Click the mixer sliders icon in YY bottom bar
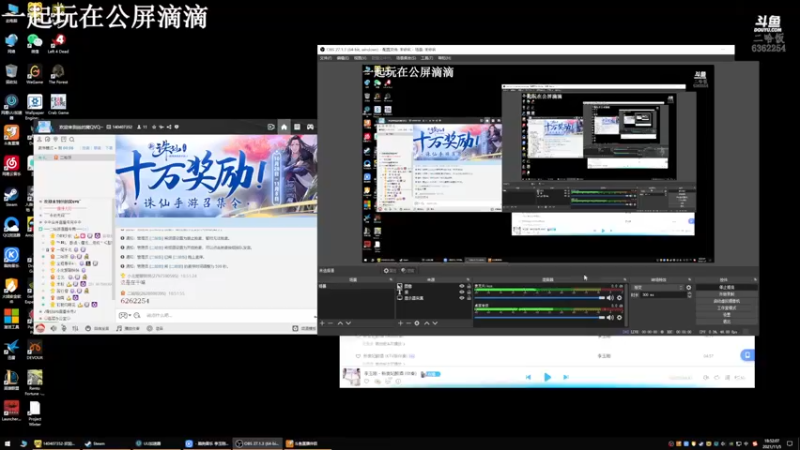 (75, 328)
